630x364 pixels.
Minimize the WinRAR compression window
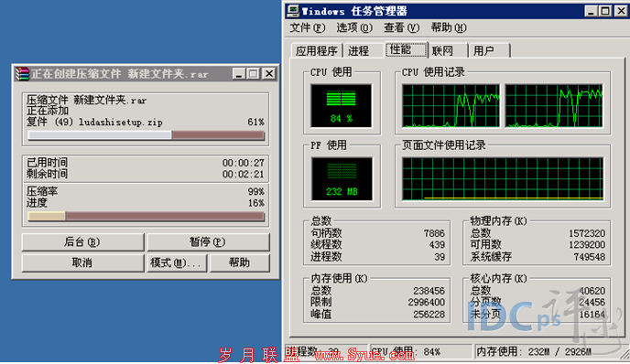pos(239,74)
